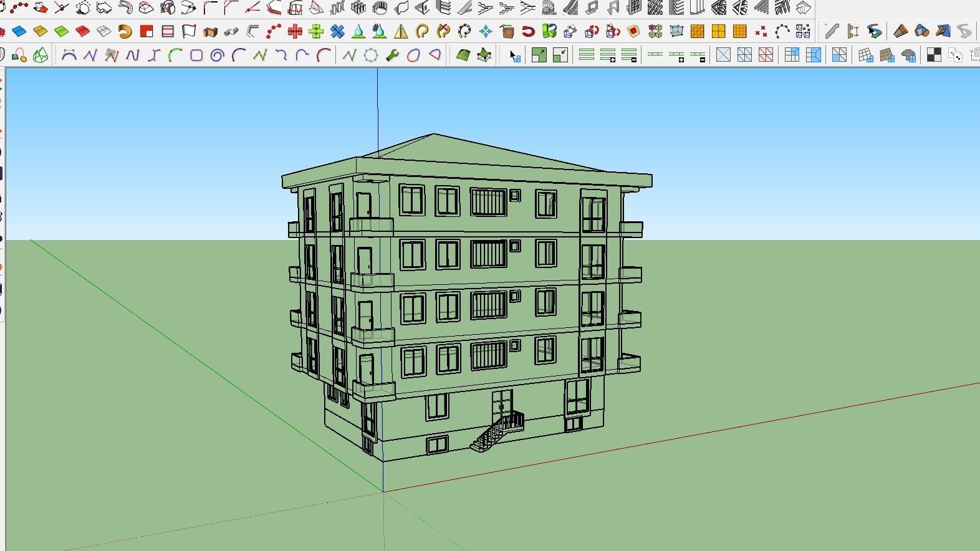Select the yellow tile with red center icon
The width and height of the screenshot is (980, 551).
tap(634, 31)
